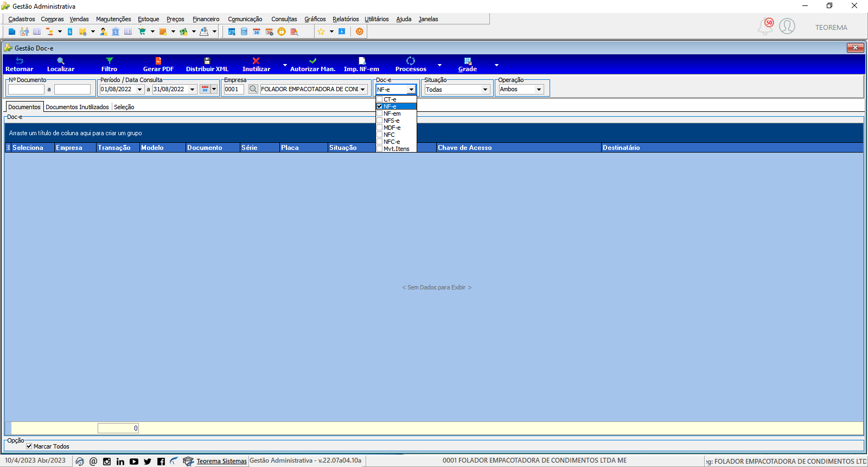Viewport: 868px width, 467px height.
Task: Click the orange power icon in top toolbar
Action: click(x=360, y=31)
